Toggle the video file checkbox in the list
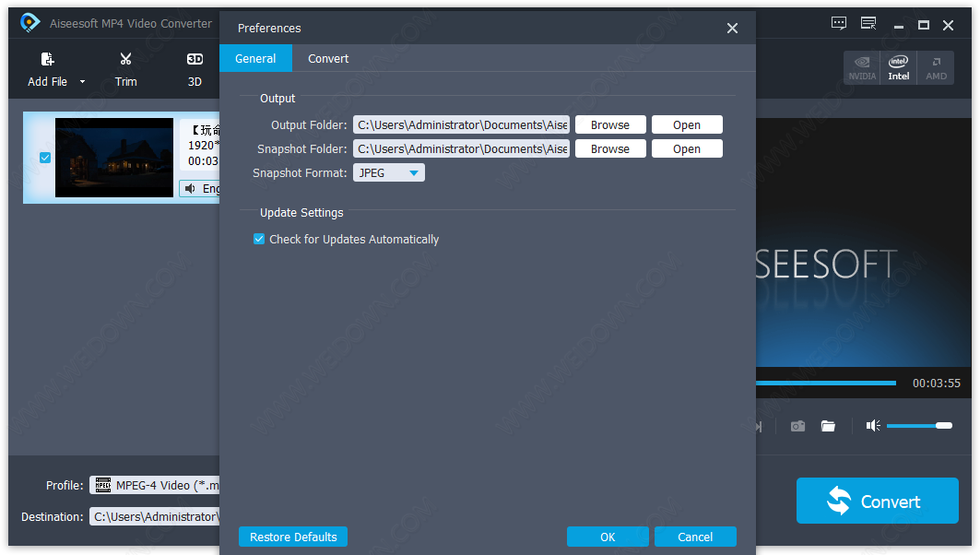The width and height of the screenshot is (980, 555). (45, 158)
